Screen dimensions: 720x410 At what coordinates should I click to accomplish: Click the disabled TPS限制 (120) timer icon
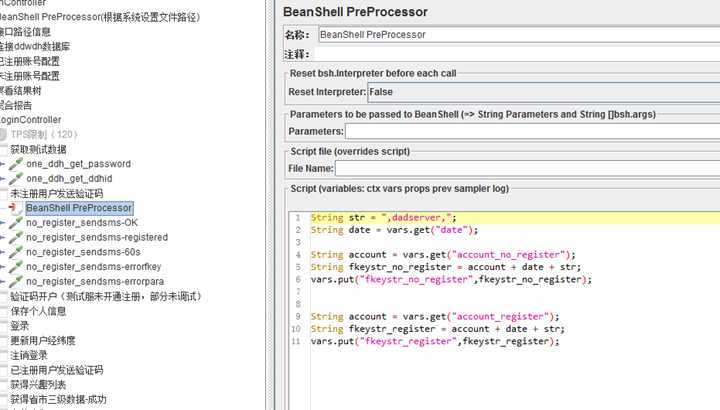click(3, 135)
